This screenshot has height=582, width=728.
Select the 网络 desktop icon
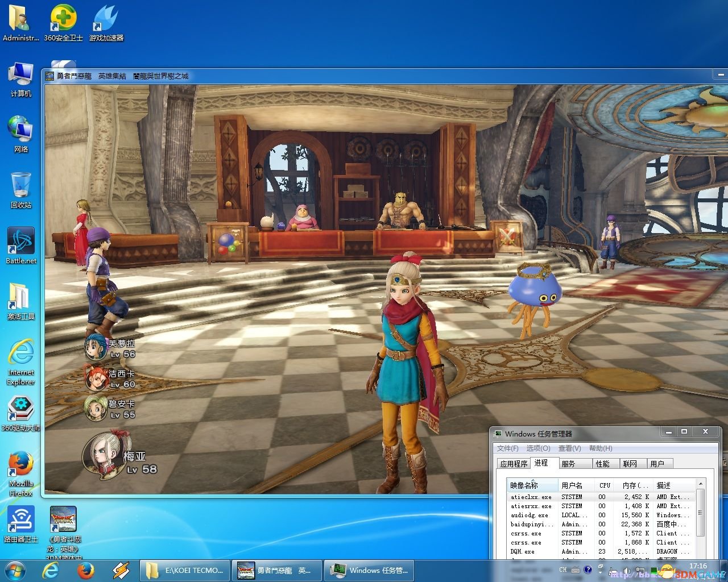coord(20,135)
